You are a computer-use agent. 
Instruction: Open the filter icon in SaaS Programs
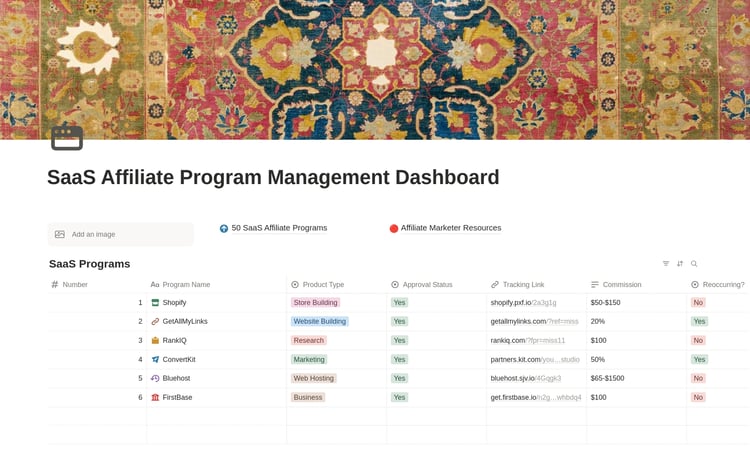(x=666, y=264)
